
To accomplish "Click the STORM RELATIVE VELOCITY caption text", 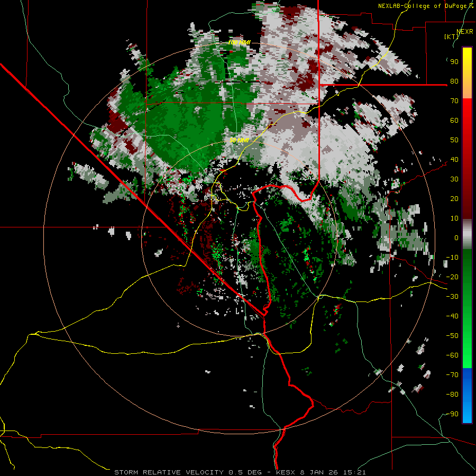I will [169, 472].
